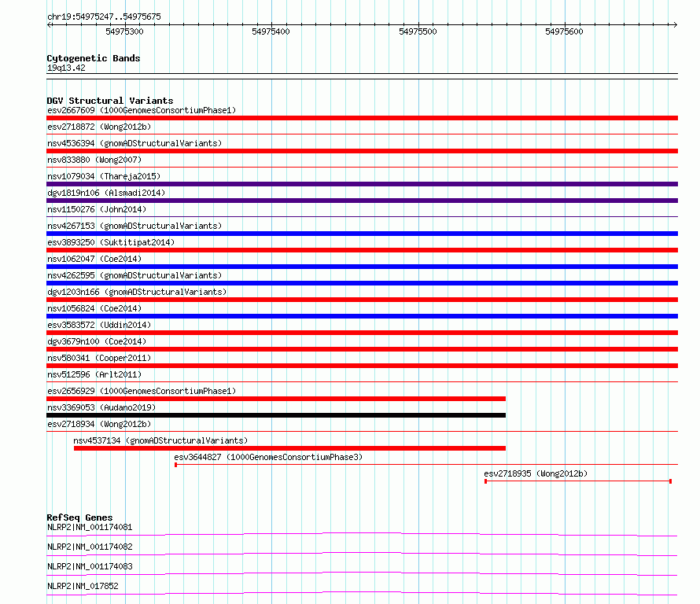Open variant dgv1203n166 (gnomADStructuralVariants)
700x604 pixels.
137,292
